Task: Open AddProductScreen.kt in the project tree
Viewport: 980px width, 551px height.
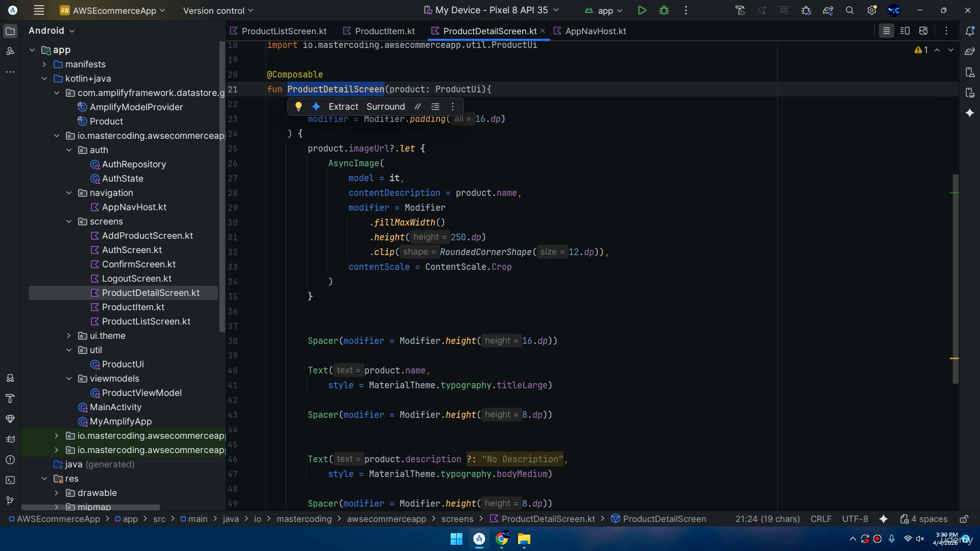Action: click(x=148, y=236)
